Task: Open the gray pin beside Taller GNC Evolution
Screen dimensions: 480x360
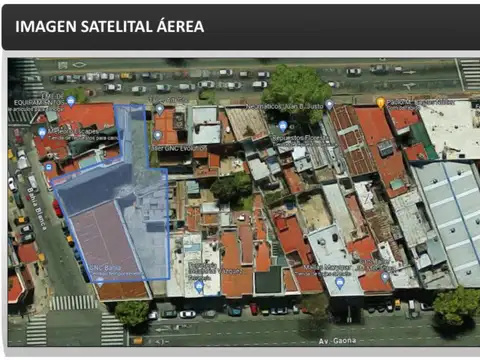Action: click(157, 136)
